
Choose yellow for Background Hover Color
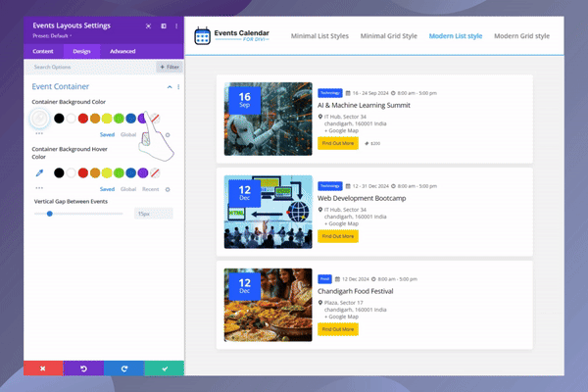pyautogui.click(x=107, y=172)
